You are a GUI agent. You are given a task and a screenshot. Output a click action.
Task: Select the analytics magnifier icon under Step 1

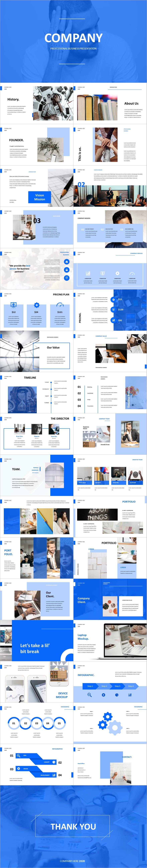(90, 695)
